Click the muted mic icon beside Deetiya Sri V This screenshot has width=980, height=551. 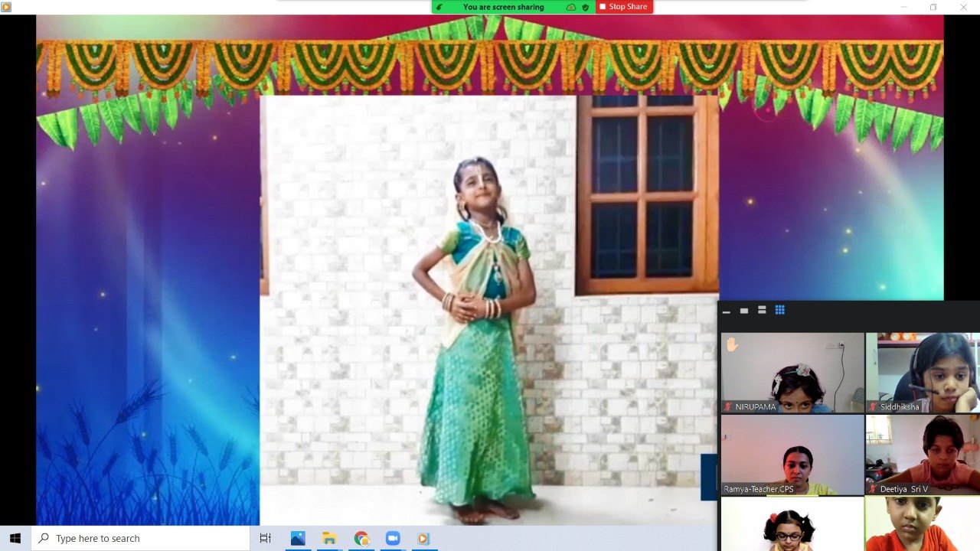[873, 489]
